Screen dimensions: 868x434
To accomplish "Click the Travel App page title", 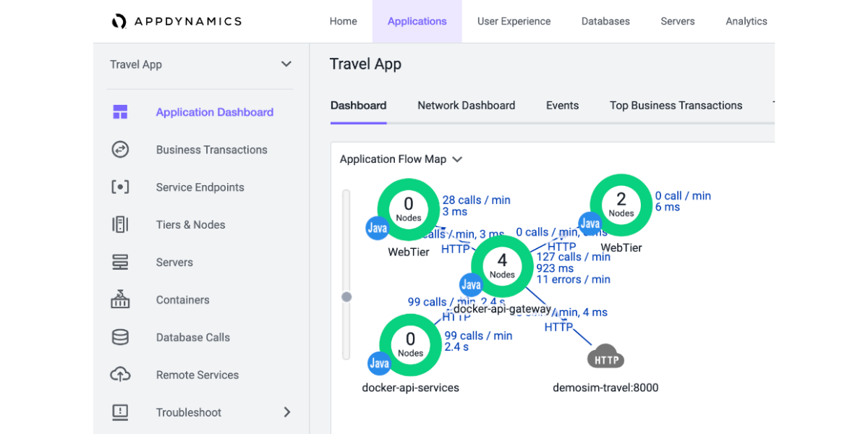I will pyautogui.click(x=365, y=64).
